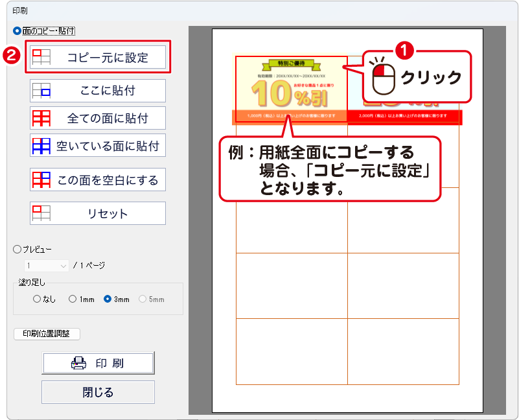Click the icon on the コピー元に設定 button
Image resolution: width=519 pixels, height=420 pixels.
tap(41, 58)
